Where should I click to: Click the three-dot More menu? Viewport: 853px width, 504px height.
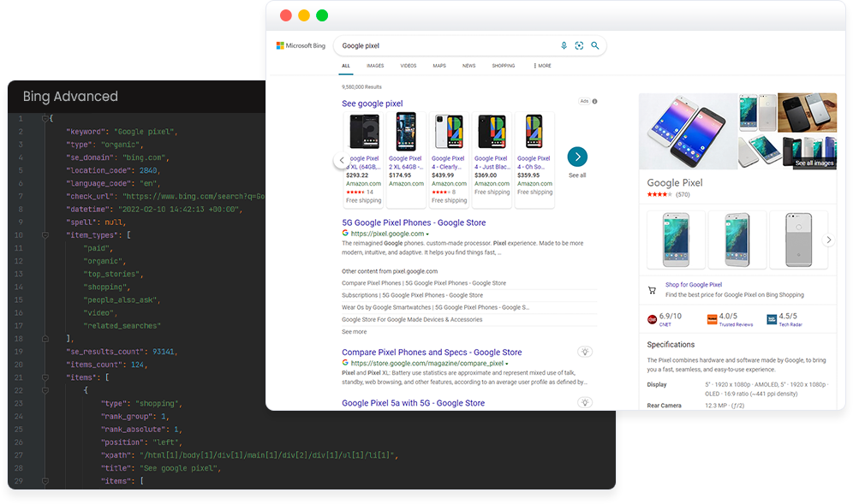[x=542, y=66]
